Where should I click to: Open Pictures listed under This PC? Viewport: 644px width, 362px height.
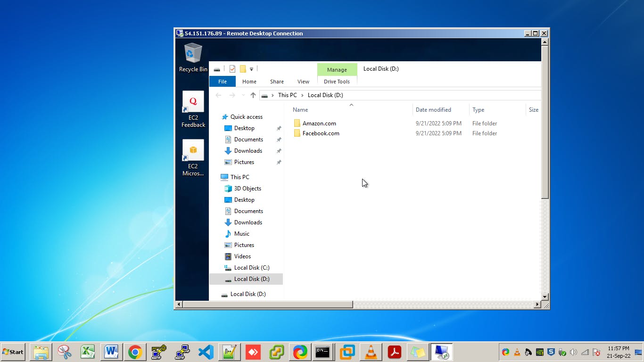(244, 245)
